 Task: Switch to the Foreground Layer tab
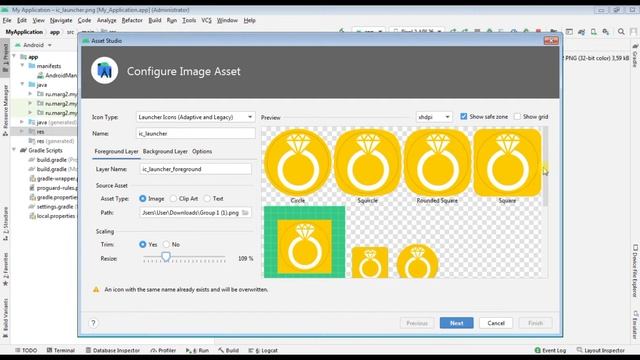(116, 151)
